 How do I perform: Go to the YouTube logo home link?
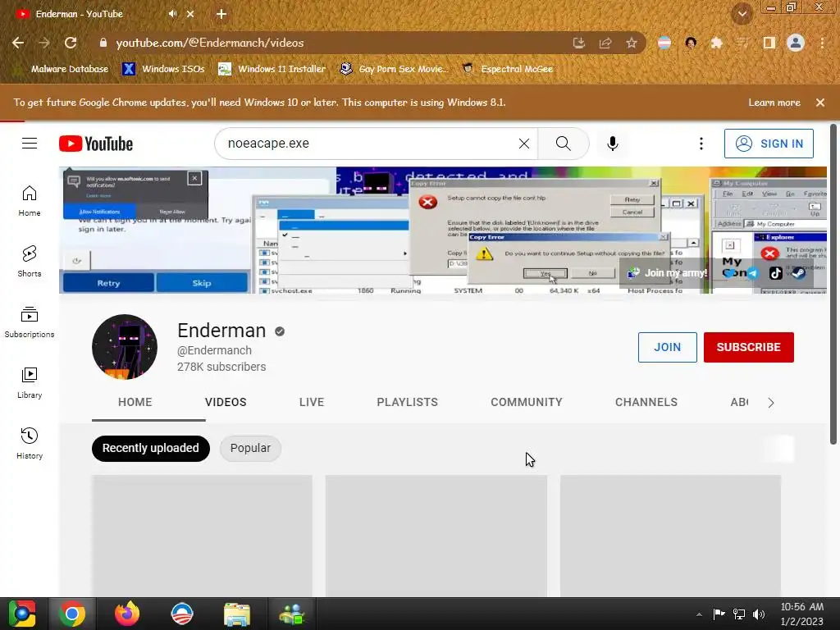click(x=96, y=144)
